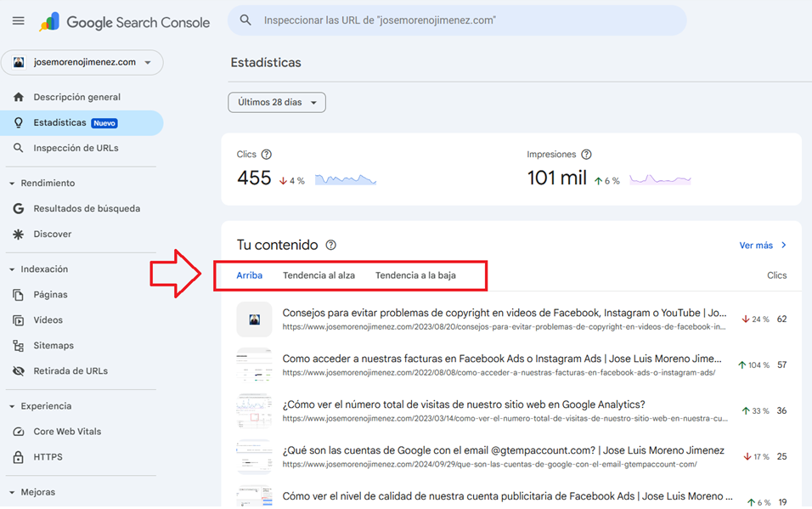This screenshot has height=509, width=812.
Task: Collapse the Indexación sidebar section
Action: tap(12, 269)
